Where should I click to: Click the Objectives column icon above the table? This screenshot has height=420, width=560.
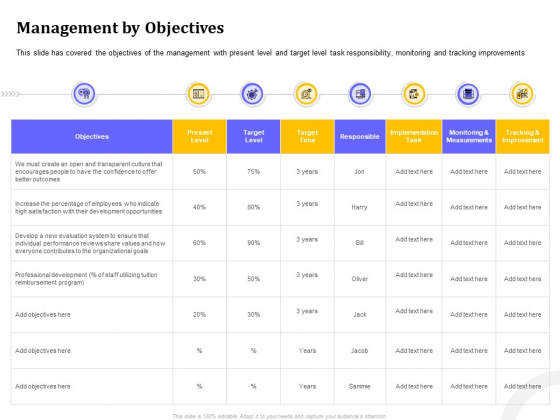tap(84, 94)
